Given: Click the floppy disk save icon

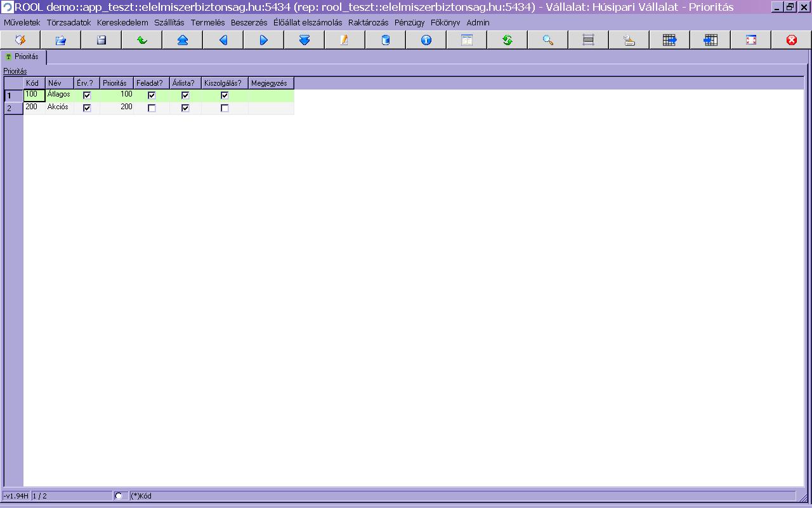Looking at the screenshot, I should click(x=101, y=40).
